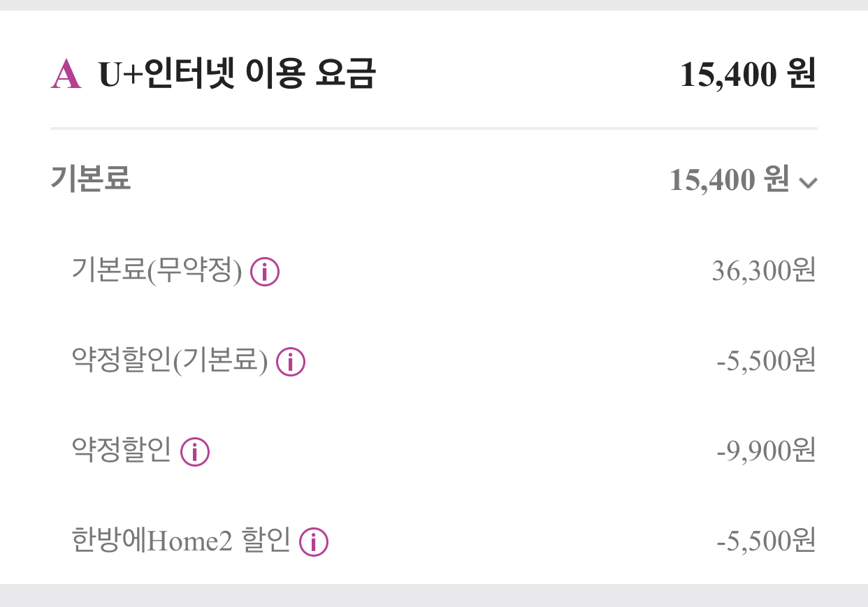Select the bold 15,400 원 header total
The height and width of the screenshot is (607, 868).
(x=748, y=75)
